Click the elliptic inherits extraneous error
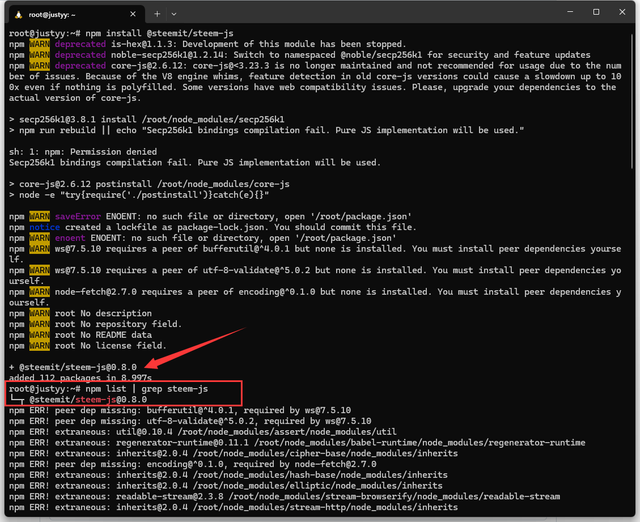 click(226, 486)
